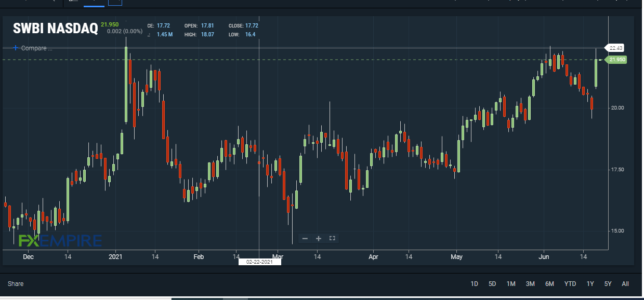Click the 2021 label on the time axis
This screenshot has width=644, height=300.
coord(115,256)
